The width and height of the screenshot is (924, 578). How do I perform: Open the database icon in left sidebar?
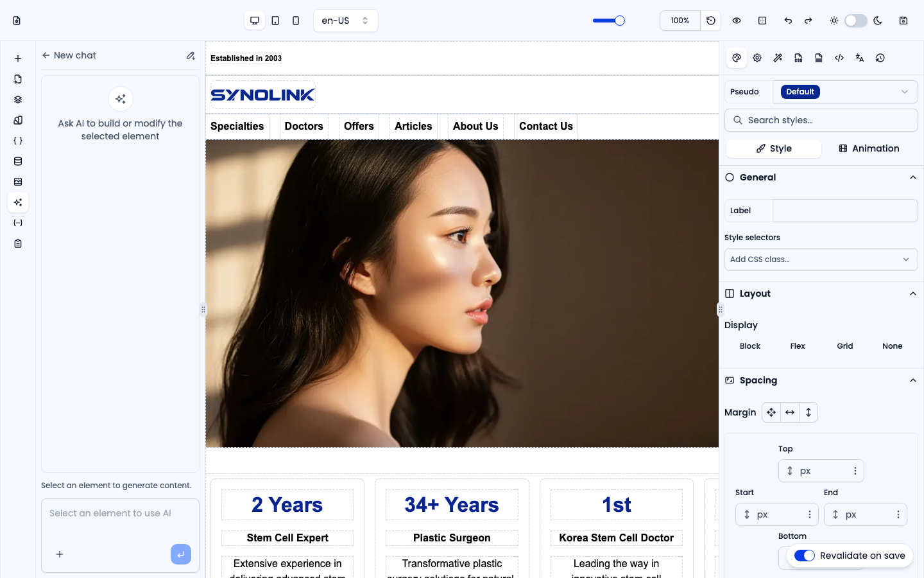click(18, 161)
